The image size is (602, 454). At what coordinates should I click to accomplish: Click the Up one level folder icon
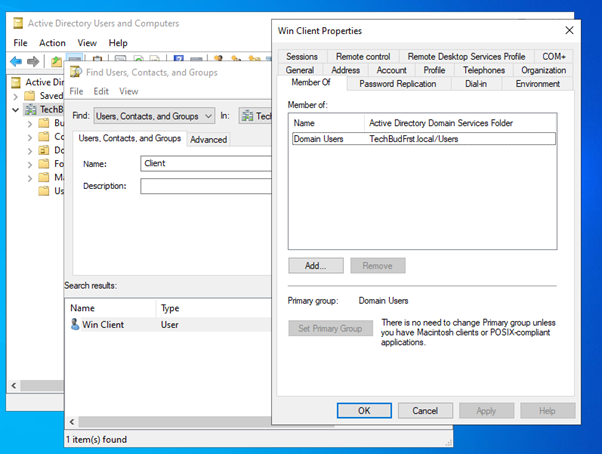(57, 62)
